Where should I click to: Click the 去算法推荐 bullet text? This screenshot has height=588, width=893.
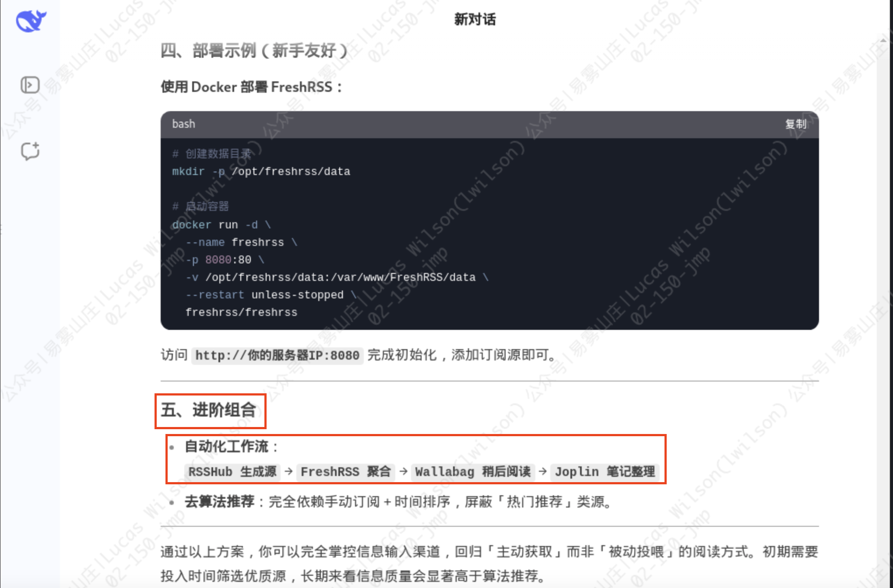click(x=220, y=501)
